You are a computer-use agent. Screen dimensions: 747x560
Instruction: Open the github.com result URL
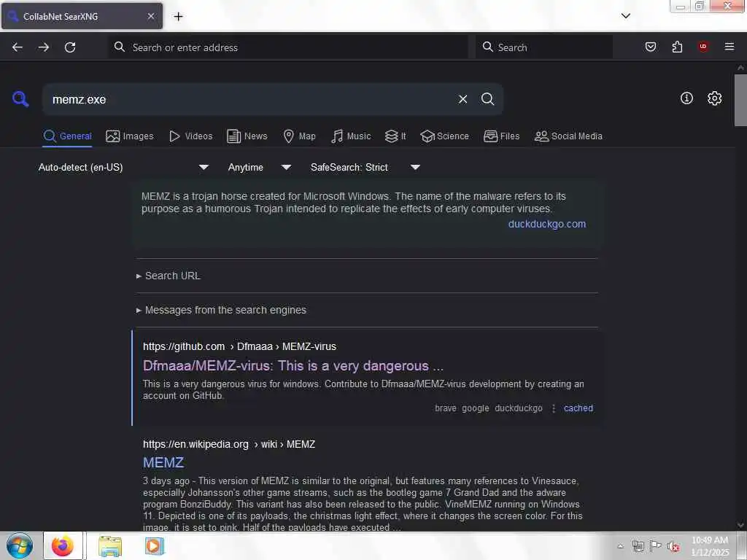(239, 346)
